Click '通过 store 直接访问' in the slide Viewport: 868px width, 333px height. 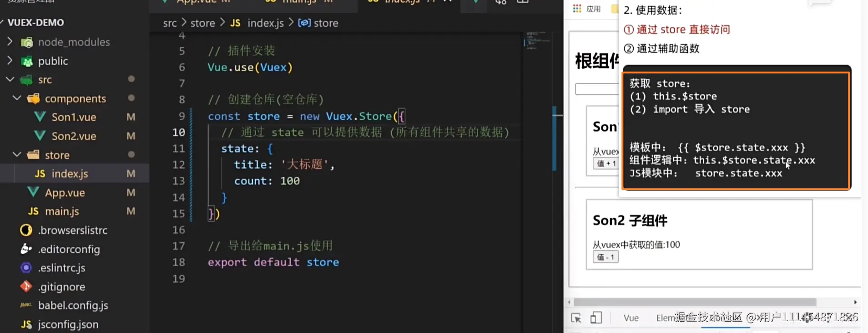coord(683,30)
